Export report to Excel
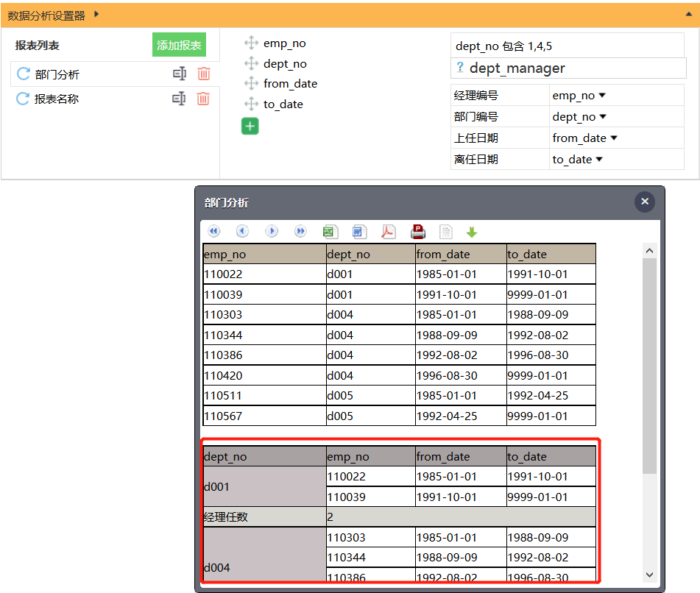 pos(330,232)
